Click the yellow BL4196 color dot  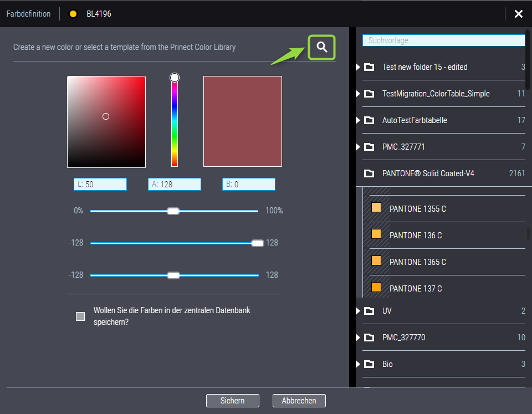[x=73, y=14]
